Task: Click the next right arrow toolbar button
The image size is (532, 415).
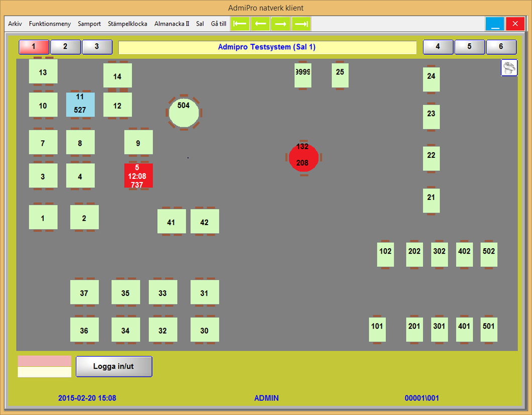Action: [280, 24]
